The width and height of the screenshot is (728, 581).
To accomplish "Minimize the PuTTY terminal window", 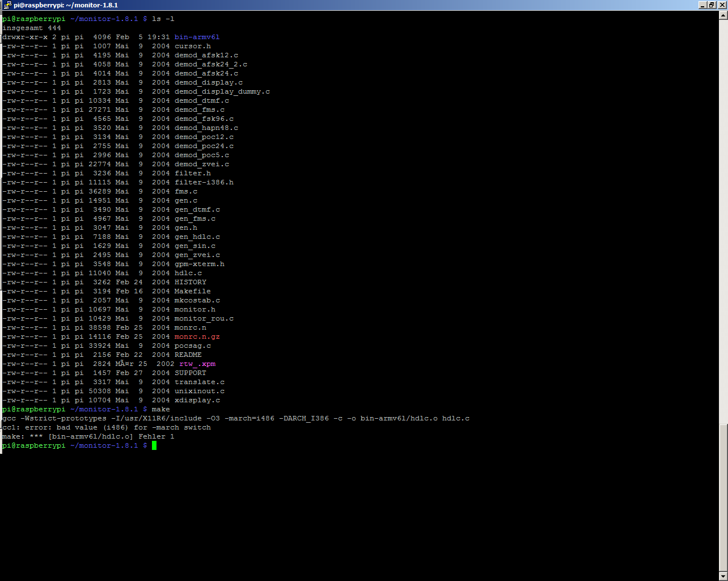I will (x=702, y=5).
